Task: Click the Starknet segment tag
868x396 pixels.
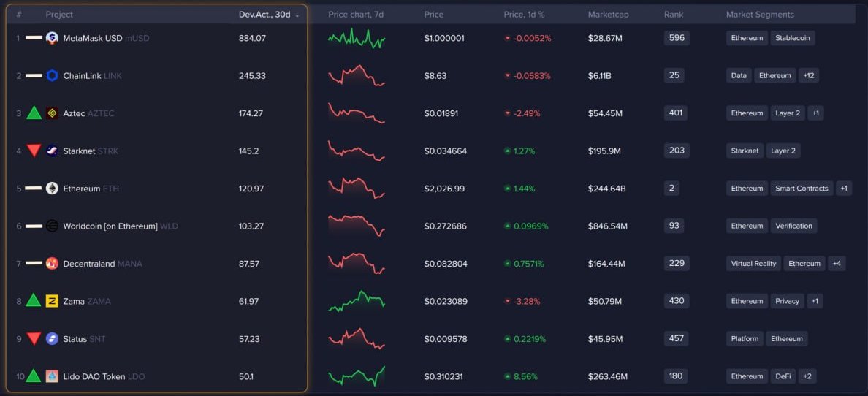Action: point(745,151)
